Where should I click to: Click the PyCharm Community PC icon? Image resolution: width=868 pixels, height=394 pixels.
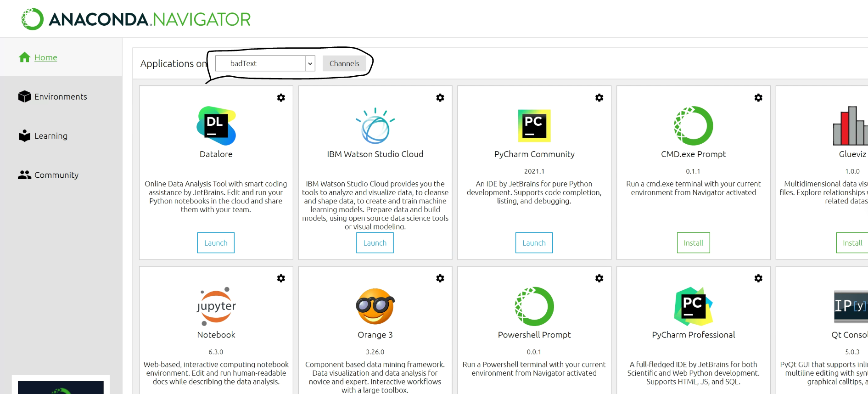pos(534,126)
